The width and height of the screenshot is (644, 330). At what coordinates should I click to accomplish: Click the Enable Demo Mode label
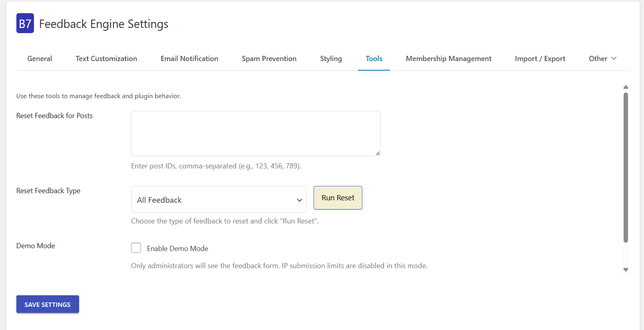(177, 249)
